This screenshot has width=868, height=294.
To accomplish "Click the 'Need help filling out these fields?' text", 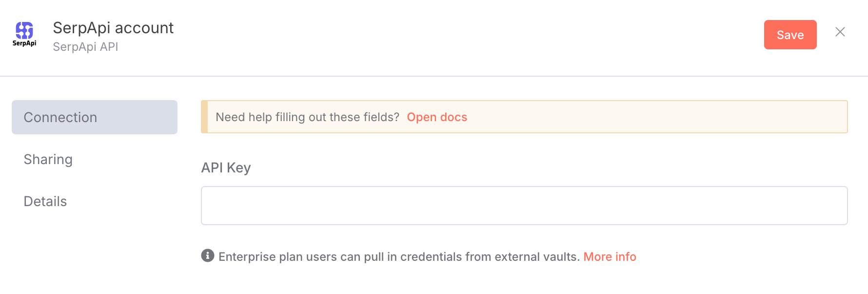I will coord(307,117).
